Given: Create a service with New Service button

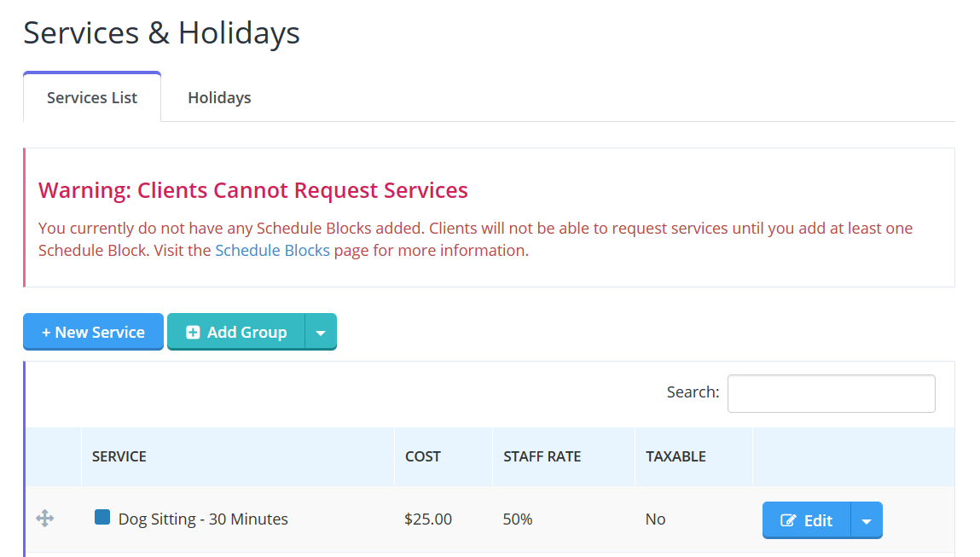Looking at the screenshot, I should click(93, 332).
